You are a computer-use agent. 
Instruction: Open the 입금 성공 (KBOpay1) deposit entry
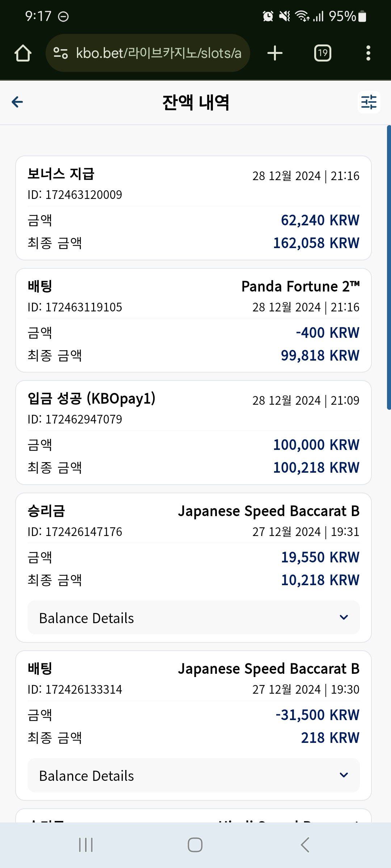(194, 433)
